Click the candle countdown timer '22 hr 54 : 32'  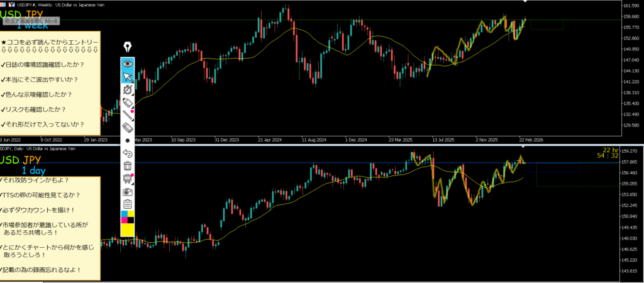[609, 152]
